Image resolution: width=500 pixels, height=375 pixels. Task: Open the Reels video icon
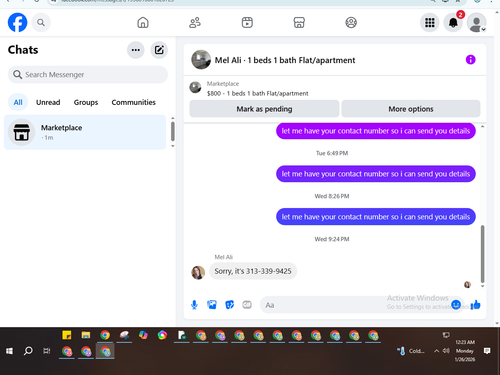[x=247, y=23]
